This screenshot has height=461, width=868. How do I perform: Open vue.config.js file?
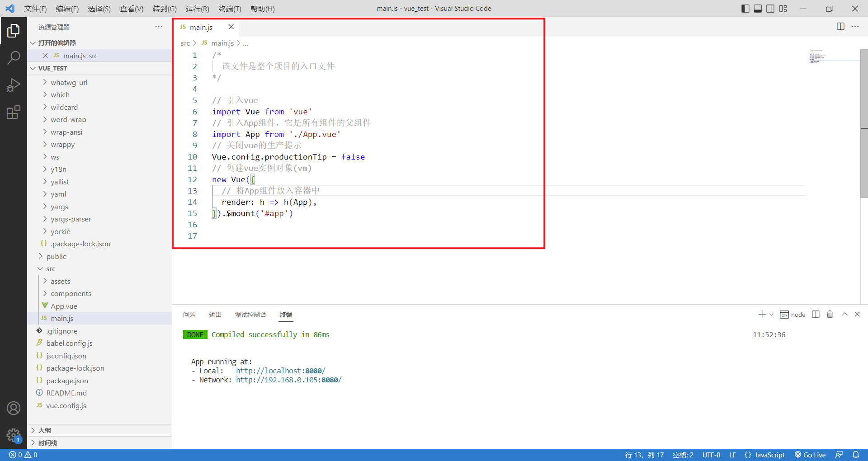click(x=99, y=405)
